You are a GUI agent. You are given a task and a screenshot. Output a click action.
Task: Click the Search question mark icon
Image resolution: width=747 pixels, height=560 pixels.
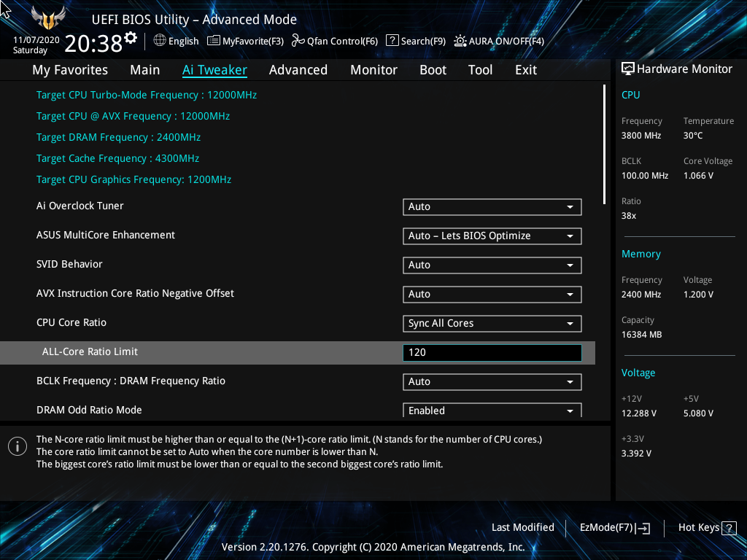click(392, 41)
